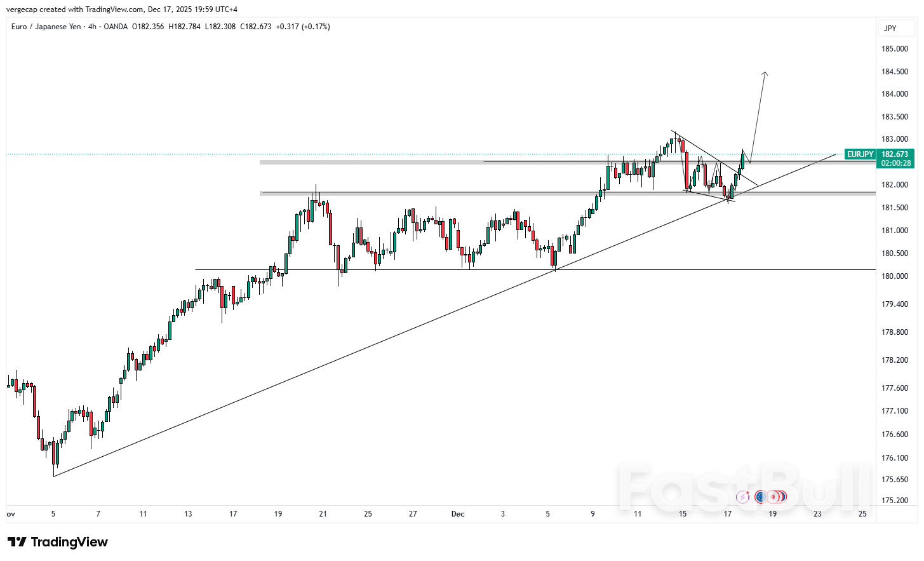Click the close price C182.673 in legend
This screenshot has height=561, width=924.
coord(255,27)
